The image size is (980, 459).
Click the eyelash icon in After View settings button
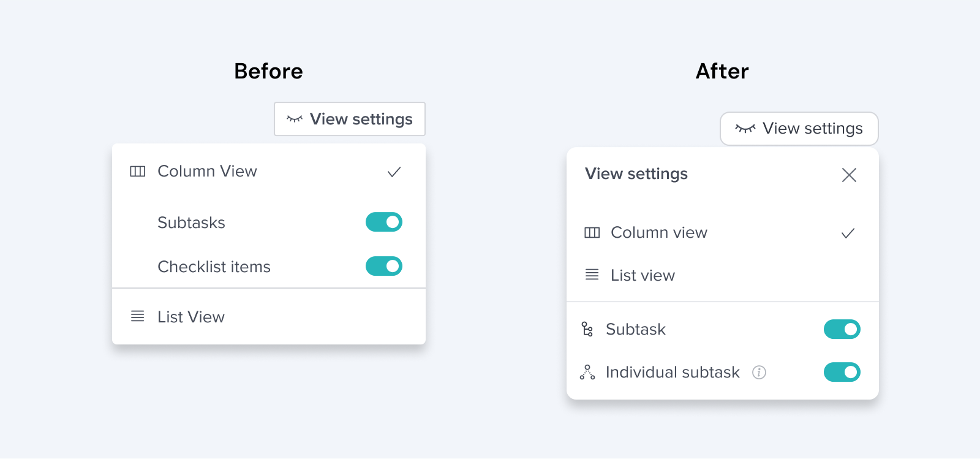(x=745, y=128)
